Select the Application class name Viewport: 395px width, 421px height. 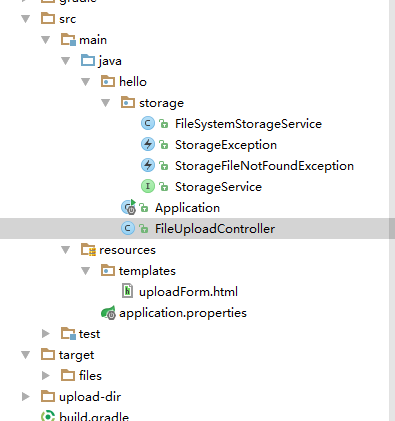(x=187, y=208)
